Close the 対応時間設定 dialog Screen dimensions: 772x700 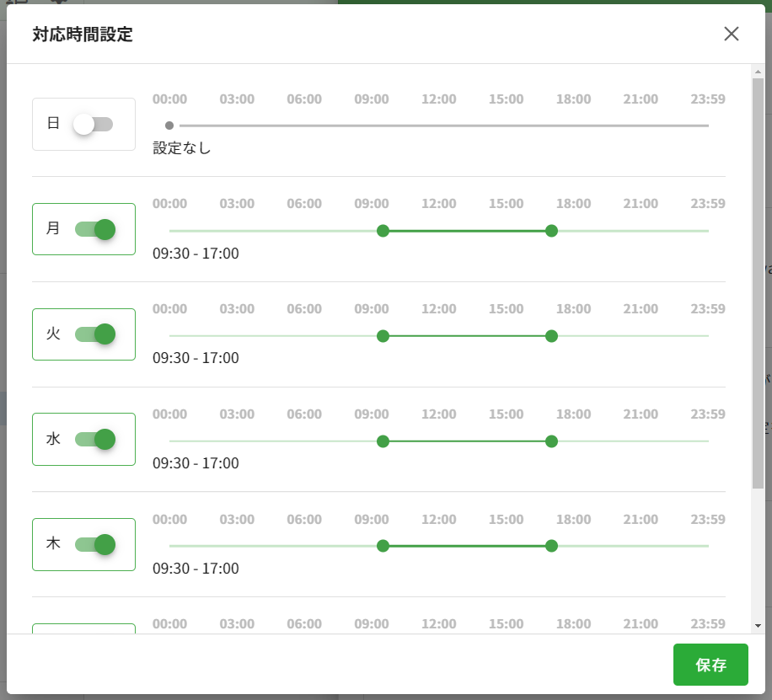pyautogui.click(x=732, y=34)
